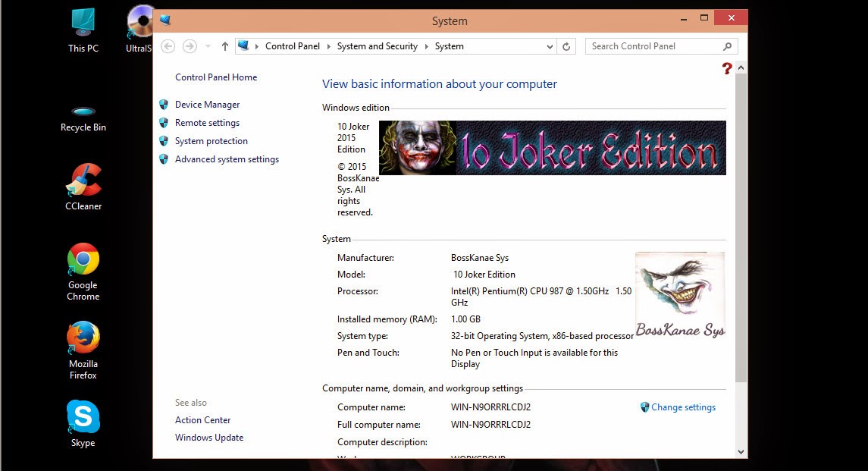This screenshot has height=471, width=868.
Task: Select System and Security in the breadcrumb
Action: (377, 46)
